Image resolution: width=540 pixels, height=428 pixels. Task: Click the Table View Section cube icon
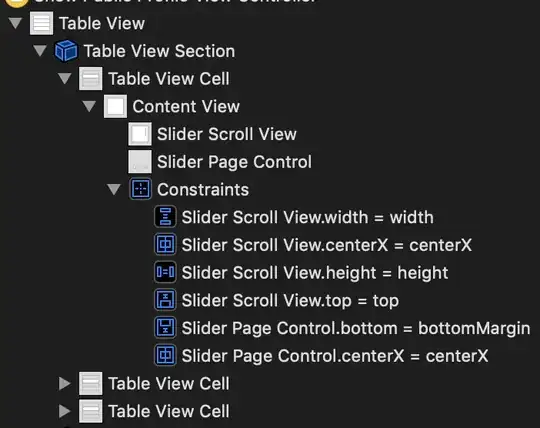pyautogui.click(x=66, y=51)
